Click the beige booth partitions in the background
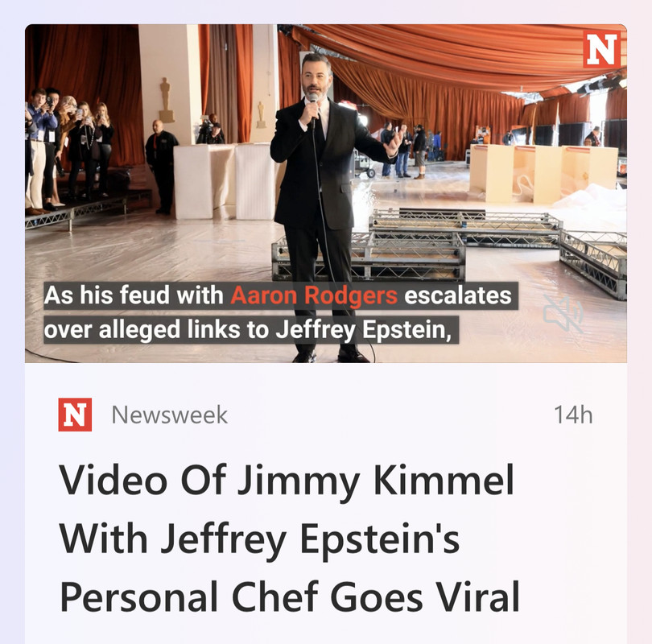652x644 pixels. click(543, 173)
